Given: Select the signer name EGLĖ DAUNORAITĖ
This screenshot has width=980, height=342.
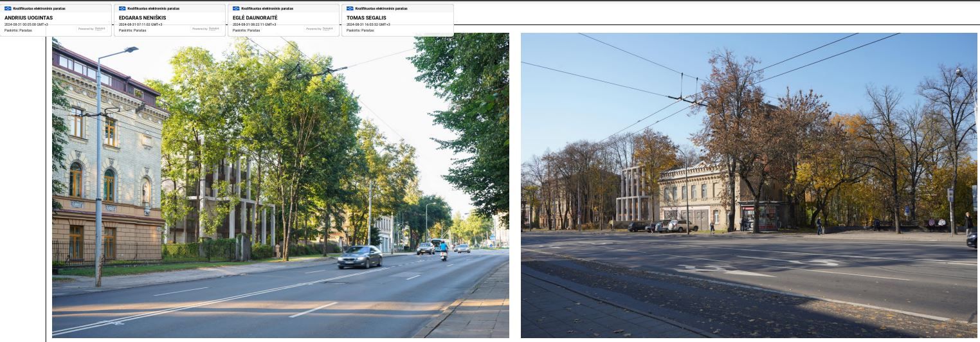Looking at the screenshot, I should click(x=255, y=18).
